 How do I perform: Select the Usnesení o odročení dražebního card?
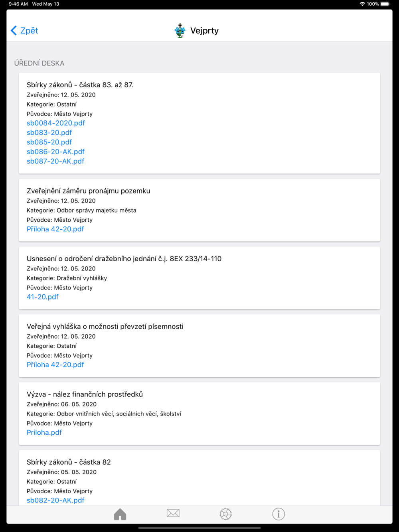click(x=199, y=278)
